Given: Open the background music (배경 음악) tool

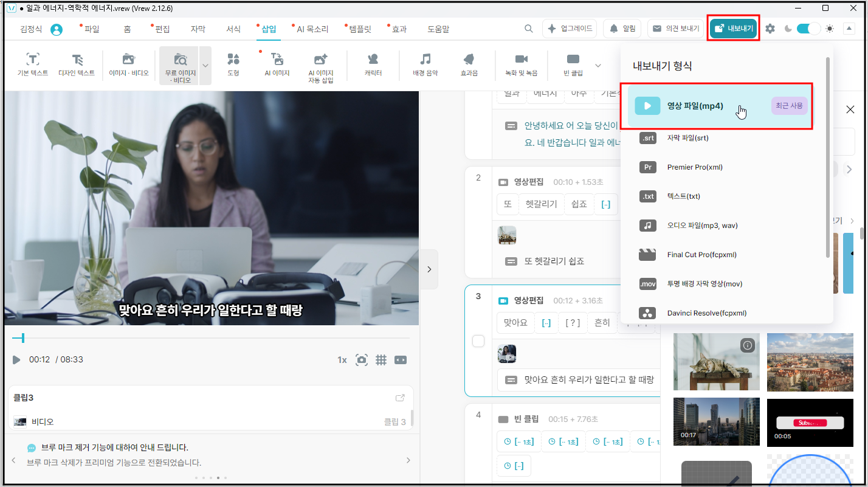Looking at the screenshot, I should (425, 64).
